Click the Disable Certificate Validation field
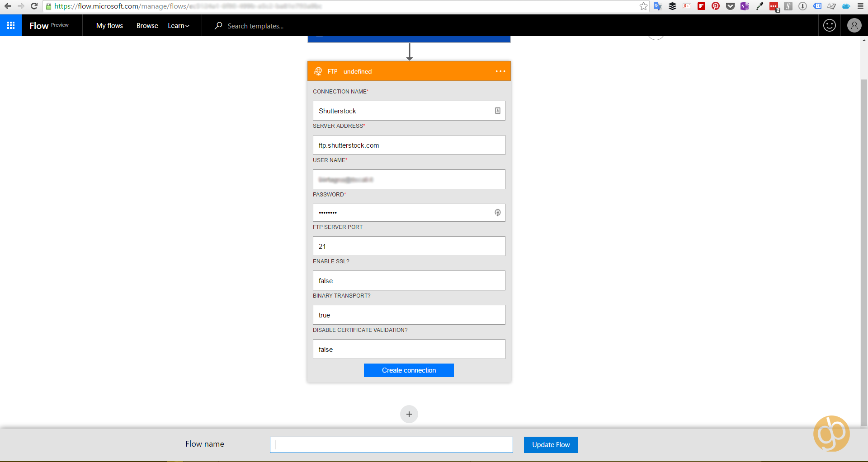Image resolution: width=868 pixels, height=462 pixels. click(409, 349)
